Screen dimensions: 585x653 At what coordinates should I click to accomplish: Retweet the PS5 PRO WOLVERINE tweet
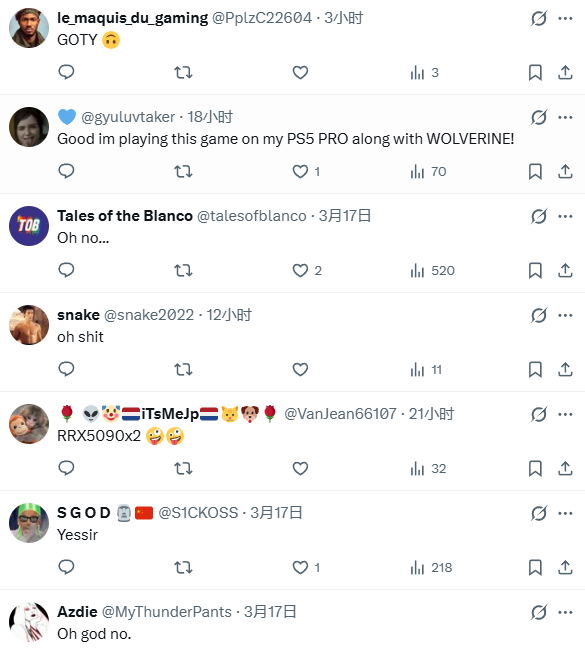(x=183, y=172)
